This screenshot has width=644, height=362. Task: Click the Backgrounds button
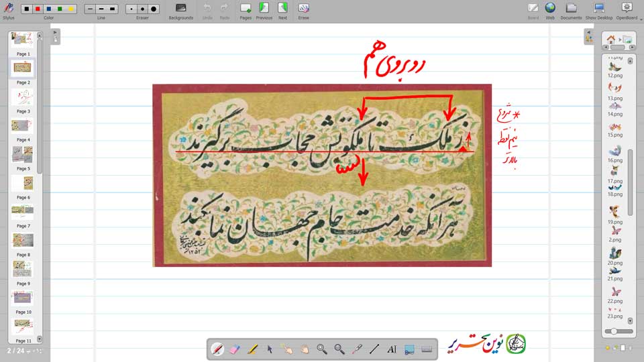pos(180,9)
